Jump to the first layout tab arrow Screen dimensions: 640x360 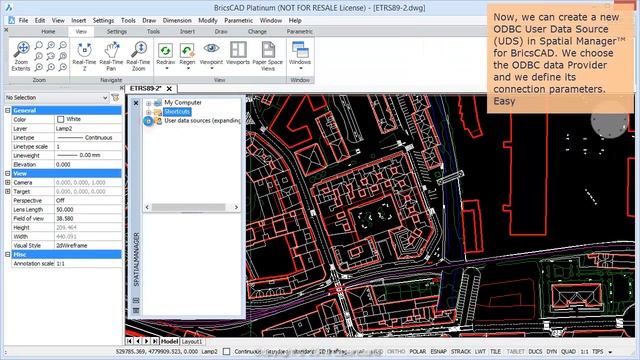tap(130, 341)
